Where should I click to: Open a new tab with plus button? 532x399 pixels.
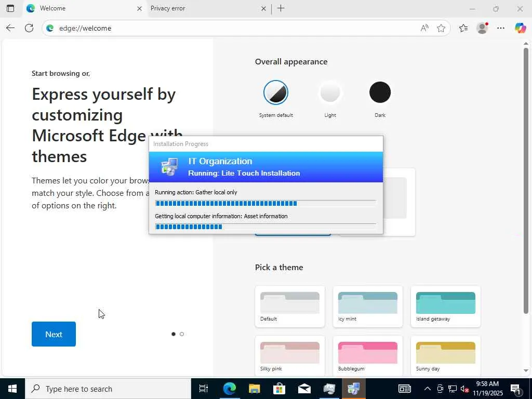(x=281, y=8)
